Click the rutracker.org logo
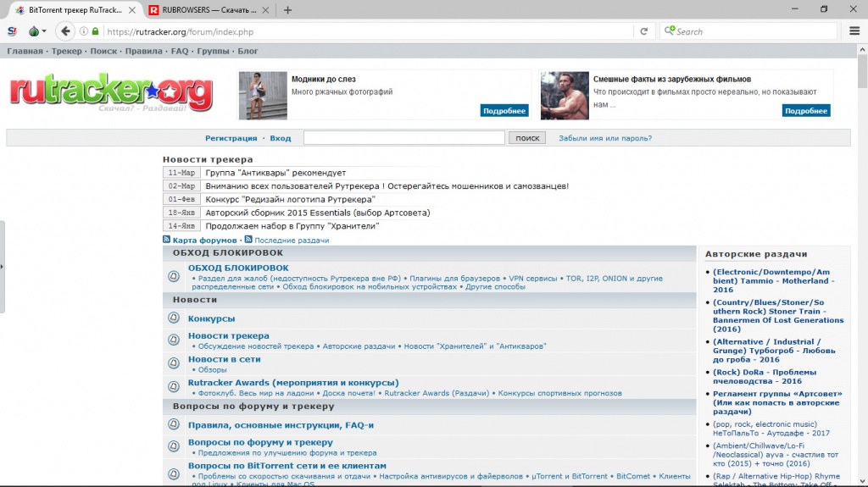 tap(111, 95)
